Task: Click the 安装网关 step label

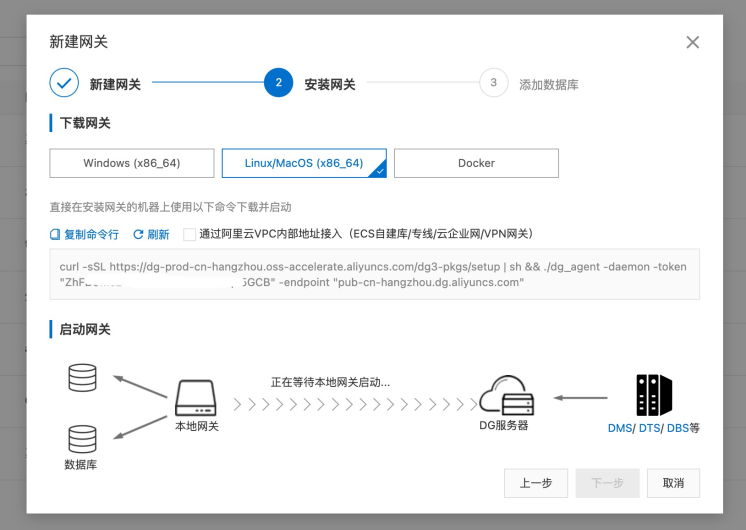Action: coord(330,85)
